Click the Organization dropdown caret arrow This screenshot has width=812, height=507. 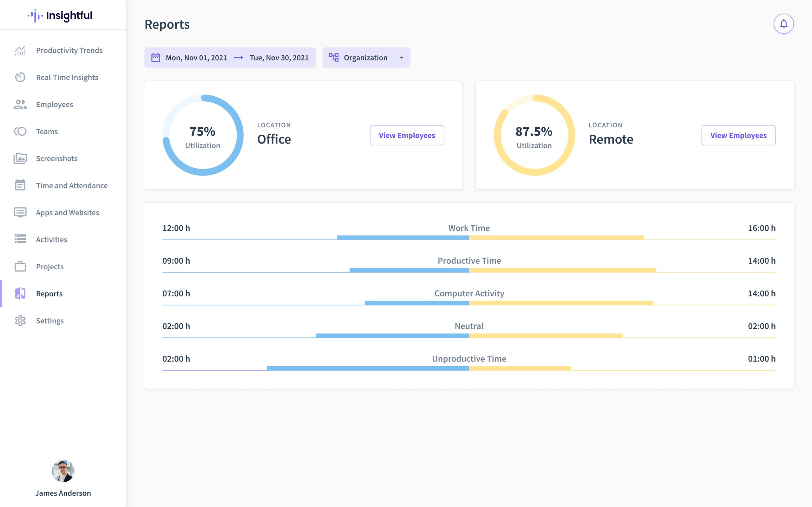click(x=401, y=58)
